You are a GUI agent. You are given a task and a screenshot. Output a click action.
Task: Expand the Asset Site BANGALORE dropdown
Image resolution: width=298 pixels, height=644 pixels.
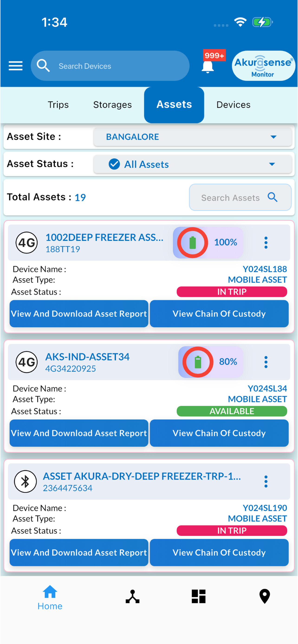pos(193,137)
